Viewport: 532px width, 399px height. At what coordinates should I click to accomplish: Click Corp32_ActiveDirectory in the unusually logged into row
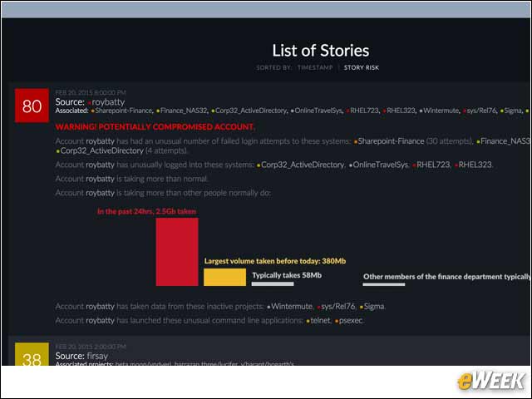tap(303, 165)
